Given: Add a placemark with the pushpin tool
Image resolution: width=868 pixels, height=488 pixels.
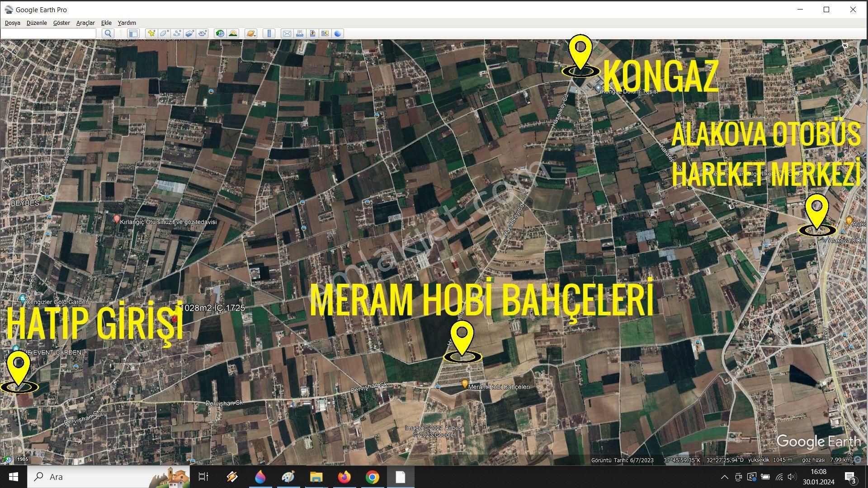Looking at the screenshot, I should (x=151, y=33).
